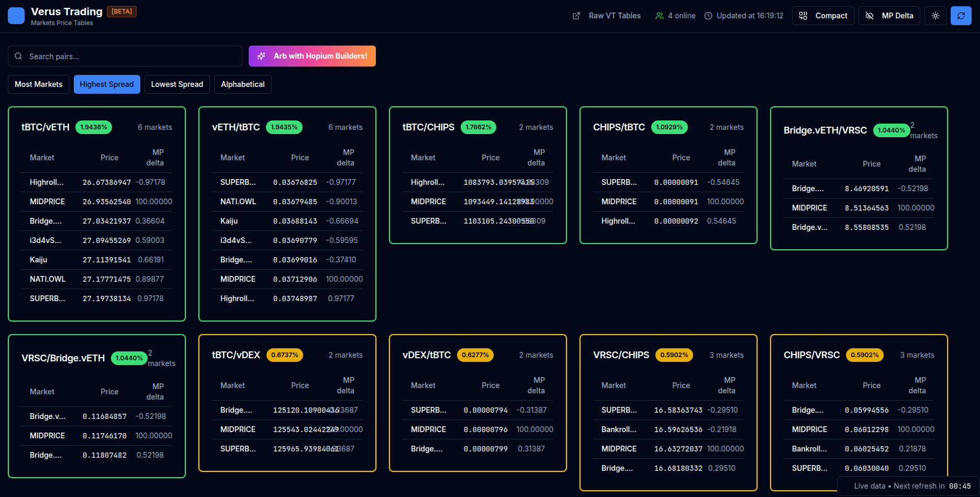Open the tBTC/CHIPS pair card title

coord(428,127)
